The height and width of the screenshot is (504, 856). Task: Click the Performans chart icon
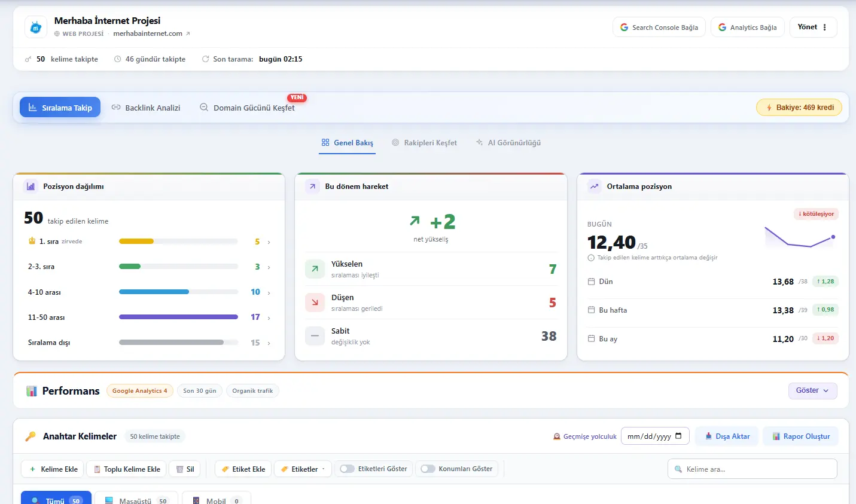[32, 391]
